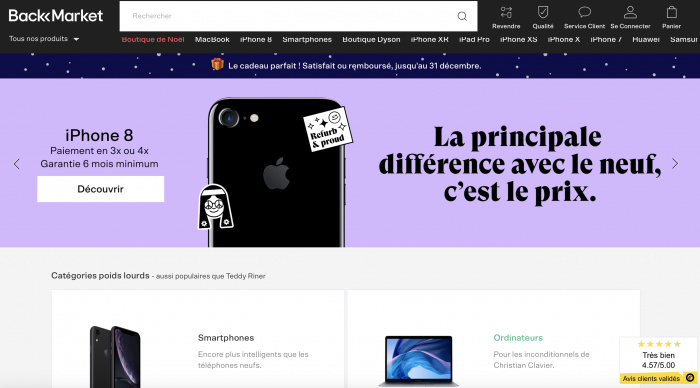Screen dimensions: 700x388
Task: Click 'Paiement en 3x ou 4x' text
Action: [99, 150]
